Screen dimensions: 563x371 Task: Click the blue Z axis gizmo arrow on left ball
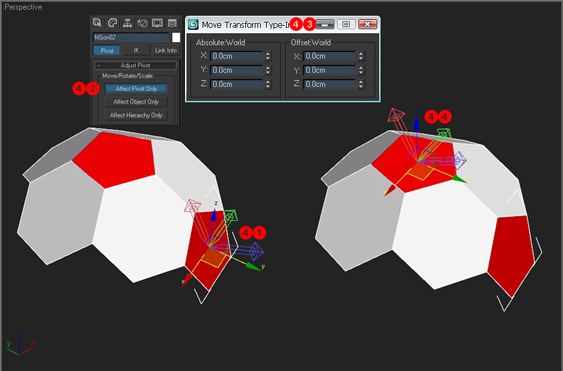click(x=214, y=215)
